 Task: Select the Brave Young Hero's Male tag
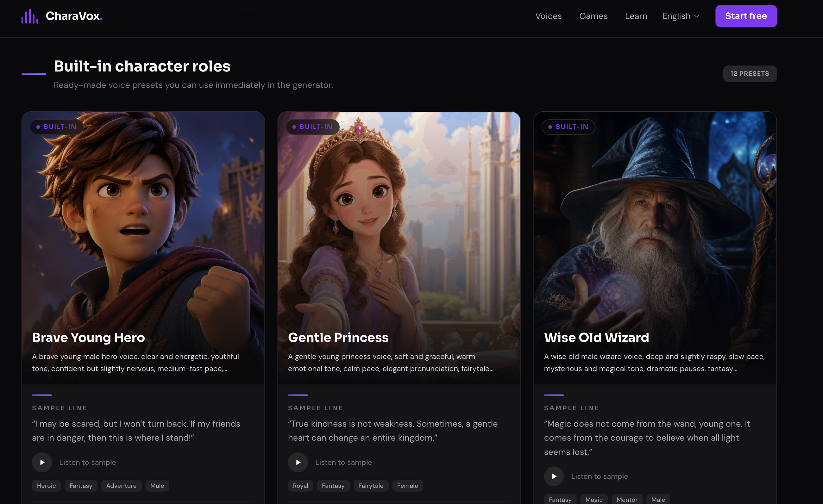[x=157, y=486]
